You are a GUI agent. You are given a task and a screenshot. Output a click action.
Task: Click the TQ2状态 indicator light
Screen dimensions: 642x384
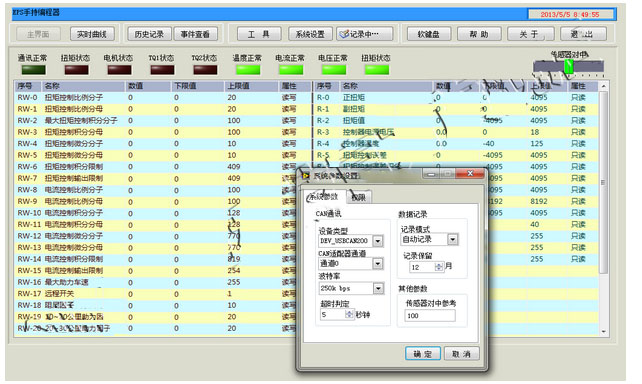205,70
